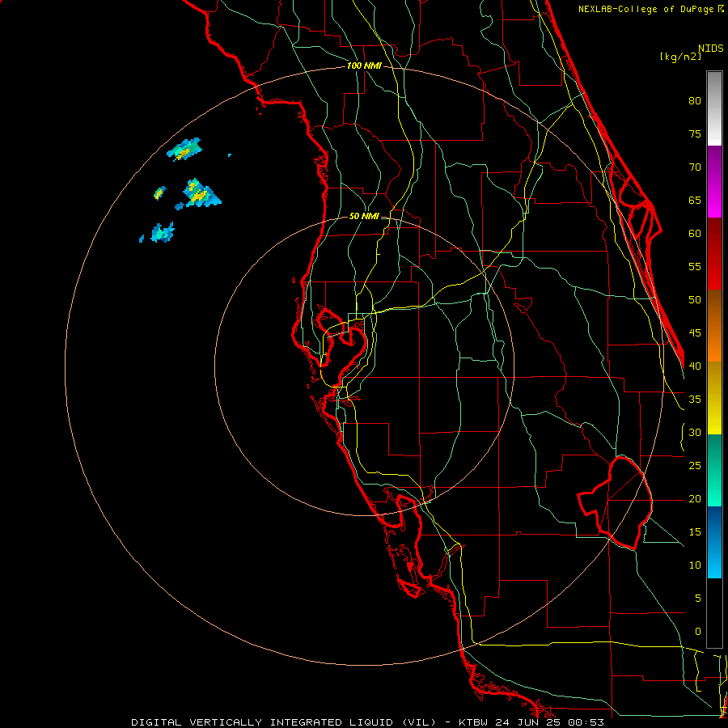Select the magenta-purple band of the color scale

pos(714,181)
